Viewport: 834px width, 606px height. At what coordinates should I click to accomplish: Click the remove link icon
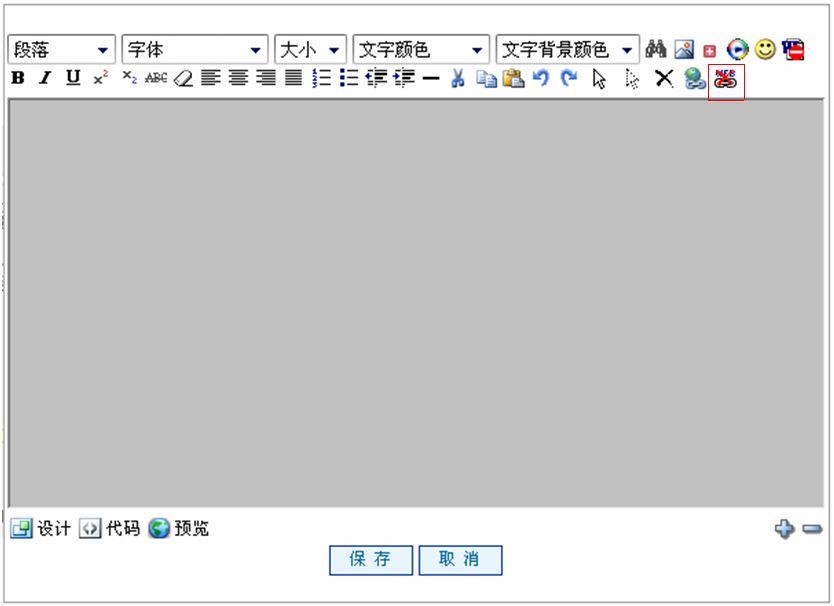(x=725, y=79)
